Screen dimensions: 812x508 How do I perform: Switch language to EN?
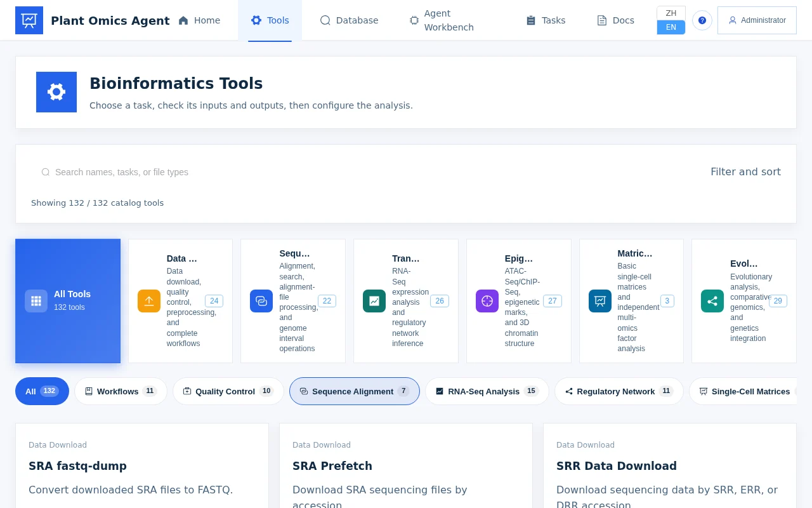click(671, 27)
